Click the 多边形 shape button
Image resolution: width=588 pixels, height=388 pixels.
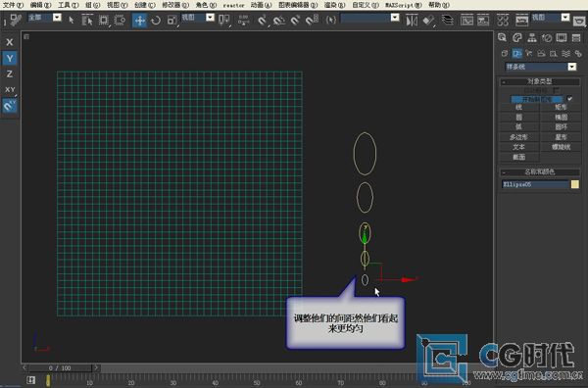[x=518, y=137]
